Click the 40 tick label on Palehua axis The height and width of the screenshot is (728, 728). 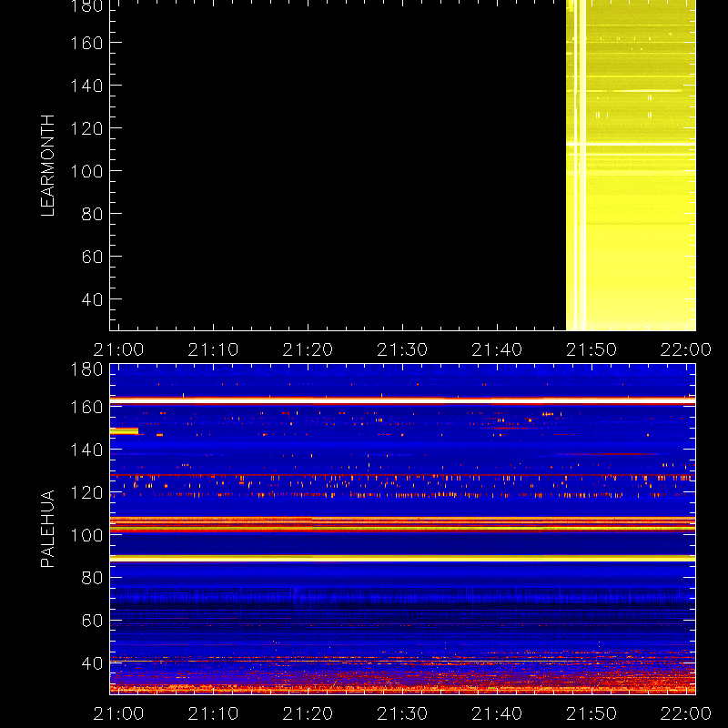(x=92, y=663)
